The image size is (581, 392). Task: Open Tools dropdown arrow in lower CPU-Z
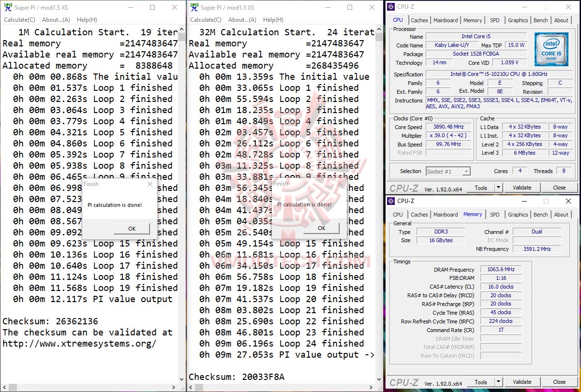[498, 382]
